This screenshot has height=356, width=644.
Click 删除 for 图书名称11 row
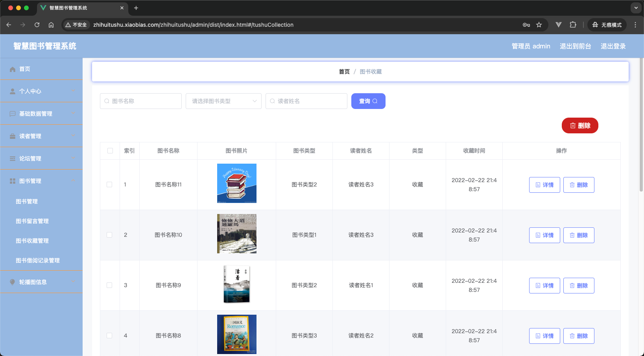click(579, 185)
